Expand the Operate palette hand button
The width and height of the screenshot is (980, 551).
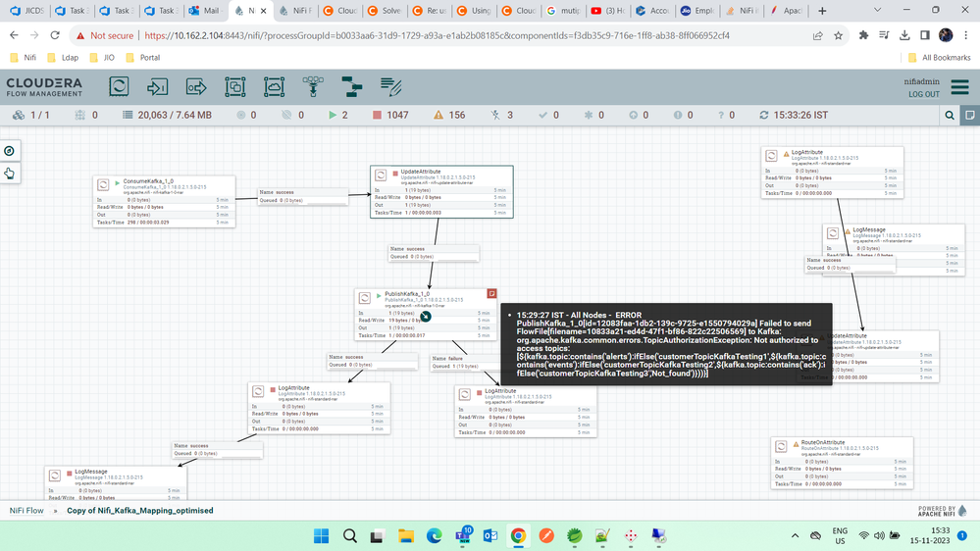pyautogui.click(x=9, y=174)
